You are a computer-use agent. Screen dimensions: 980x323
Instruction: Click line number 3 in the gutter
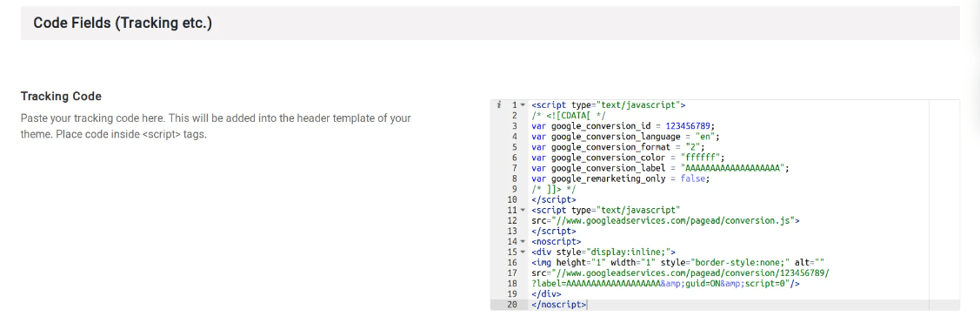(x=515, y=126)
